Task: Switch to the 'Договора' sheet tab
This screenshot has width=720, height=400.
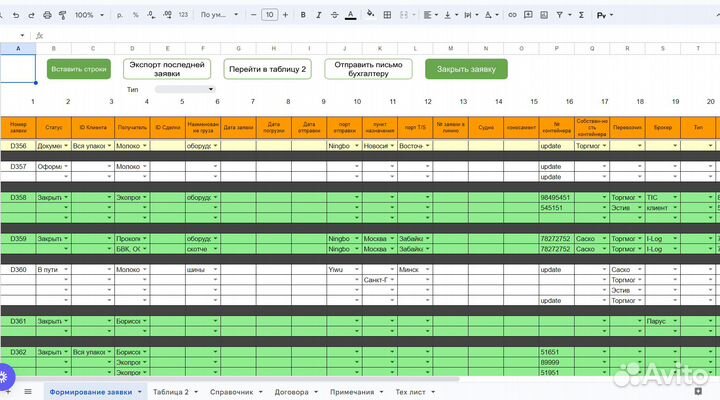Action: 292,392
